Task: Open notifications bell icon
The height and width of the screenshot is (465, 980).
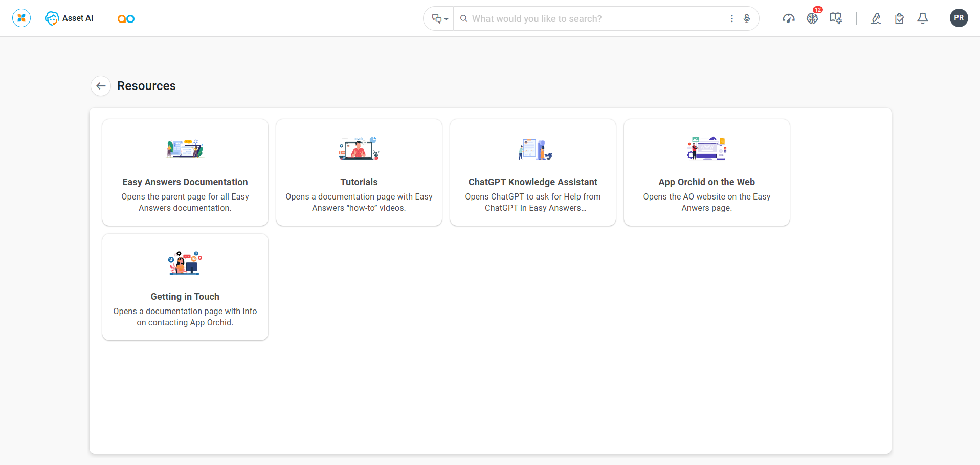Action: 923,19
